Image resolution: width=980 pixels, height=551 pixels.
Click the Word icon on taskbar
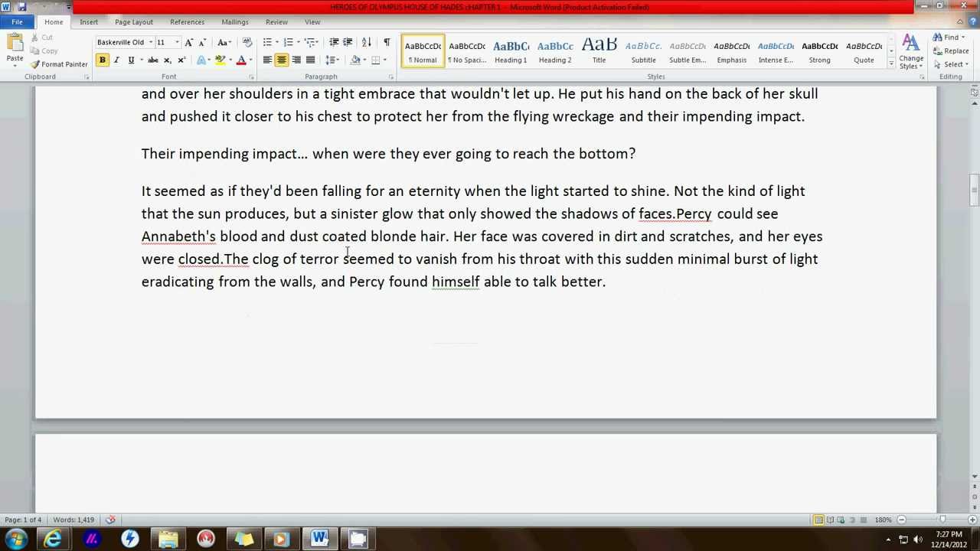319,540
